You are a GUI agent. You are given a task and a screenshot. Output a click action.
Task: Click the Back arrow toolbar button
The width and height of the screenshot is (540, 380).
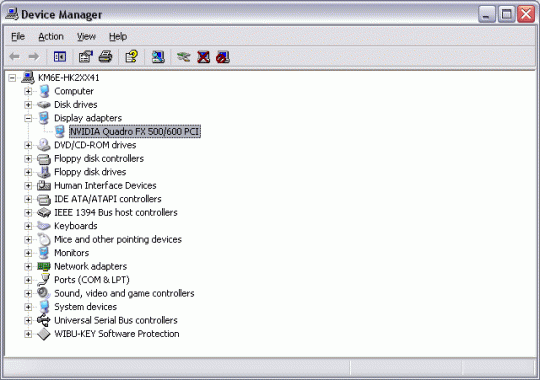coord(14,57)
